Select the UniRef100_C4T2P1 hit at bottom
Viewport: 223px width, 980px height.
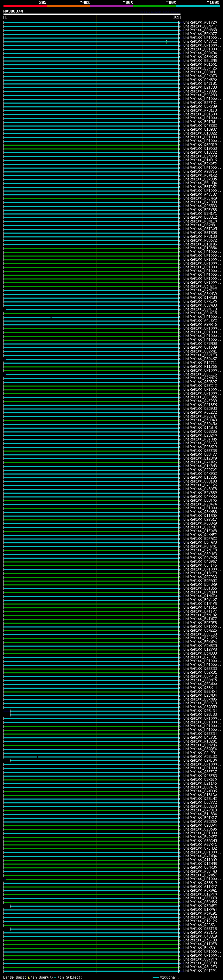point(200,971)
